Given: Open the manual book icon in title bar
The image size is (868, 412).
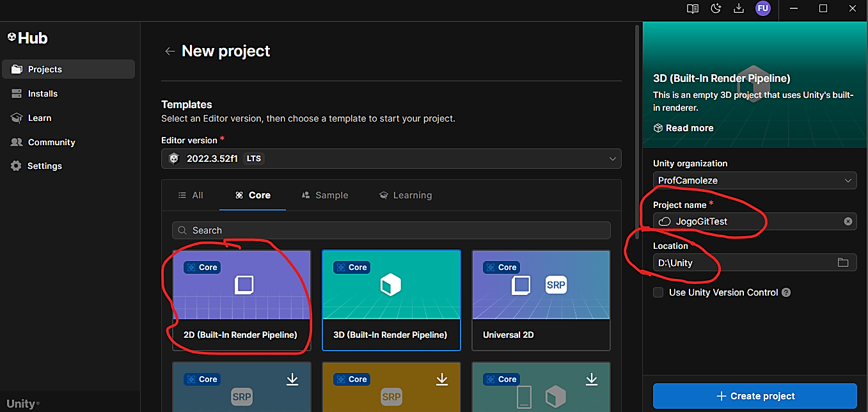Looking at the screenshot, I should (x=692, y=8).
